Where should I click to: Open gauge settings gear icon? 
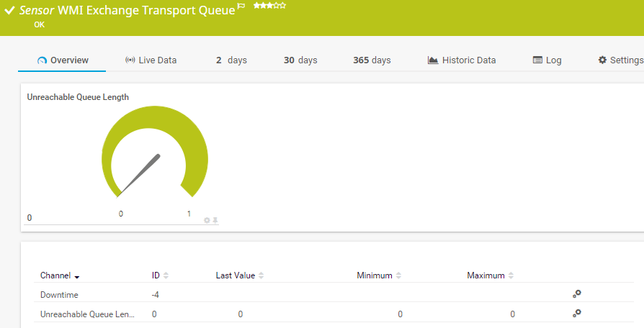pos(207,220)
